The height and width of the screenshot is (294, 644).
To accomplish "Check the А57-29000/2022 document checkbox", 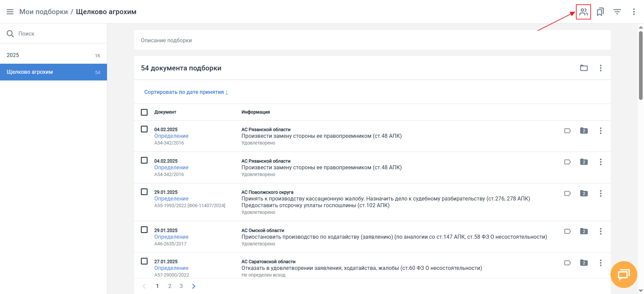I will coord(144,261).
